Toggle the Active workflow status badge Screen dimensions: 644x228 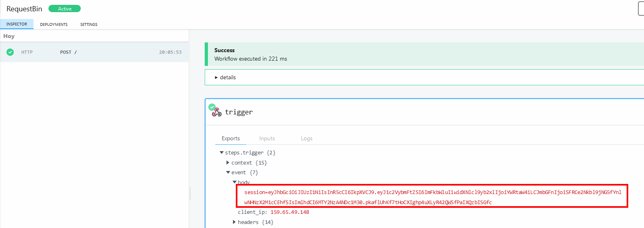(65, 8)
